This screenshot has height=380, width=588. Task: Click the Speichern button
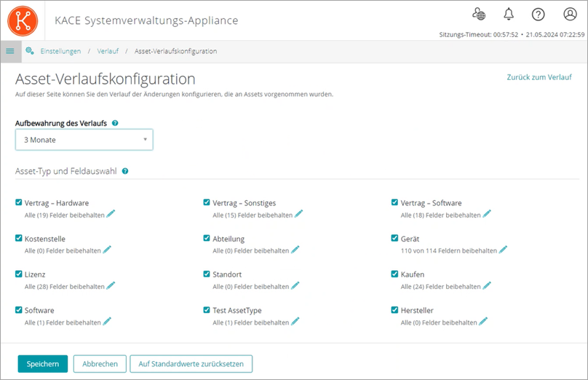(42, 363)
